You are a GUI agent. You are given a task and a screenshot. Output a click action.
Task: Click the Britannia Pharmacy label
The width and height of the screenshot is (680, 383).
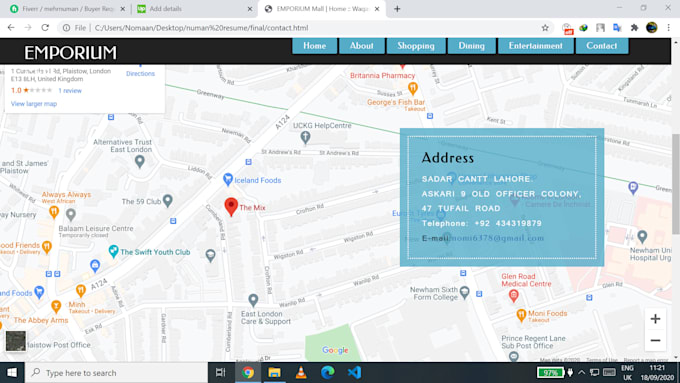pos(382,75)
